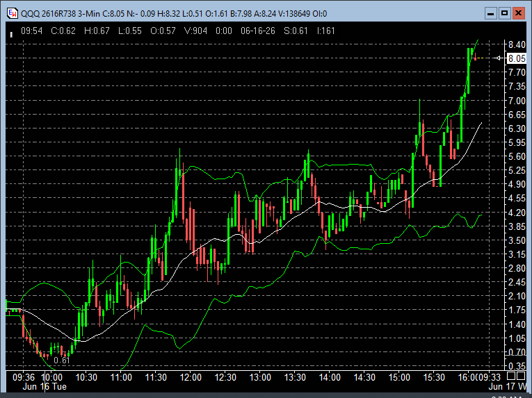
Task: Click the 6.30 price axis label
Action: point(517,128)
